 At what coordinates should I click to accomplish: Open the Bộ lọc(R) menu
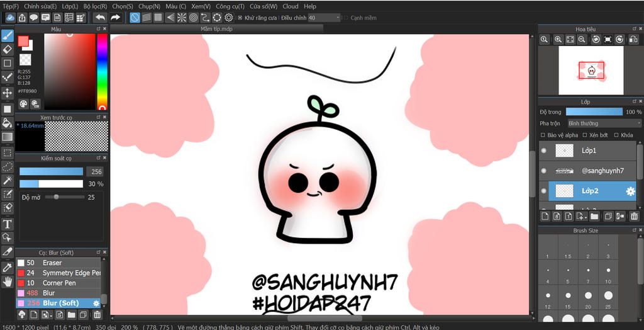[95, 6]
